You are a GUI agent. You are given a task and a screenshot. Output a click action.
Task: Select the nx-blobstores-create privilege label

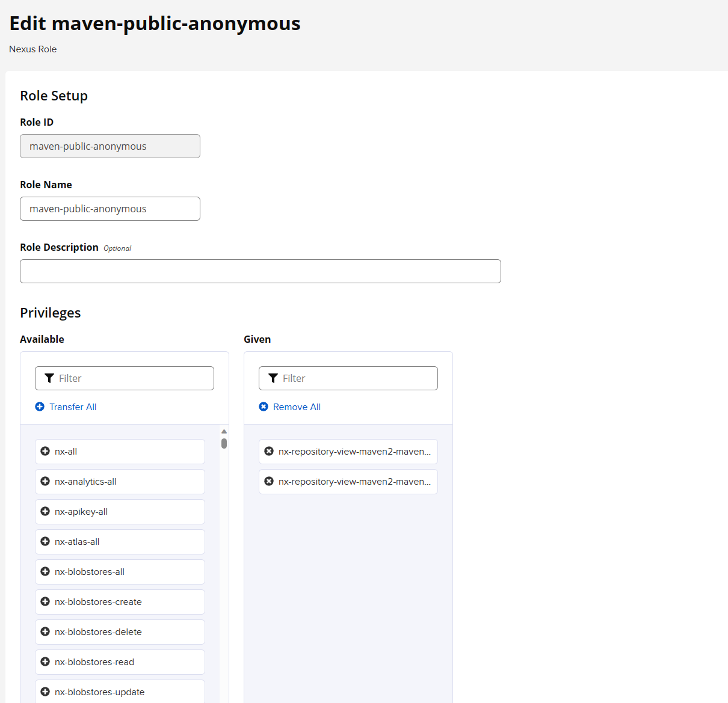[x=98, y=602]
